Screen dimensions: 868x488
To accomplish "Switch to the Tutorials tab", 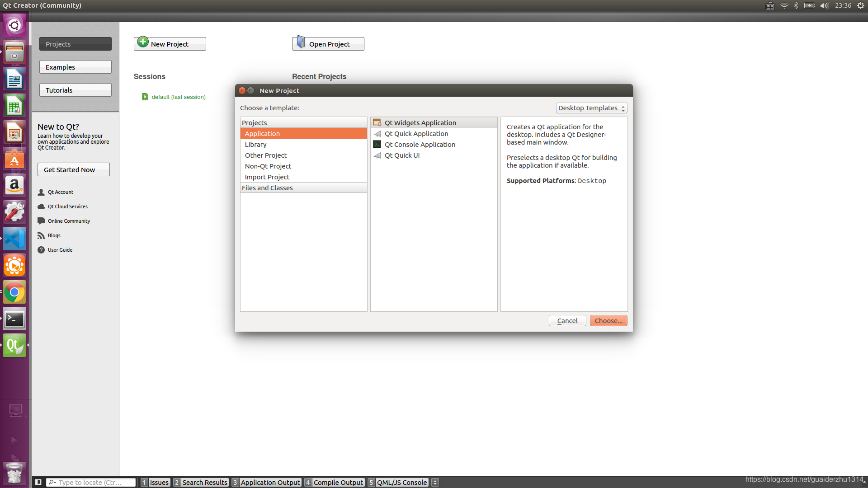I will (75, 90).
